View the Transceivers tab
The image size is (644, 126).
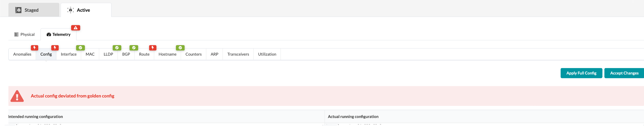238,54
